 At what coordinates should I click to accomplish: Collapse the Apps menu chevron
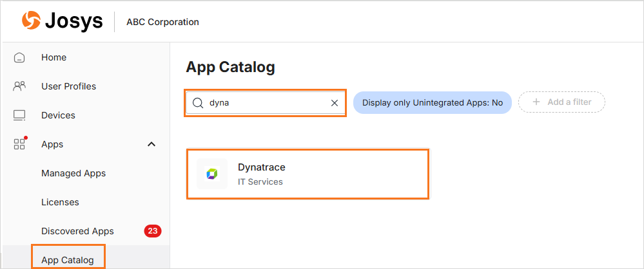(151, 144)
